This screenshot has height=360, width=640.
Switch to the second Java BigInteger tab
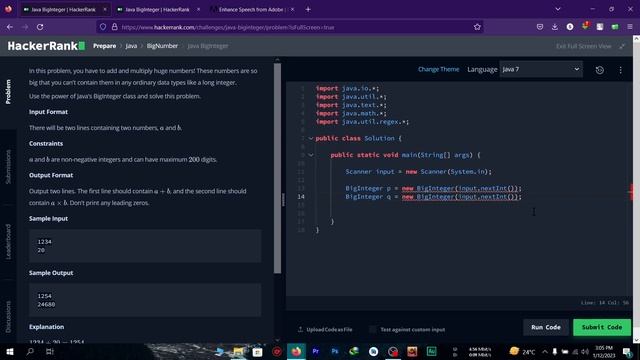click(157, 9)
